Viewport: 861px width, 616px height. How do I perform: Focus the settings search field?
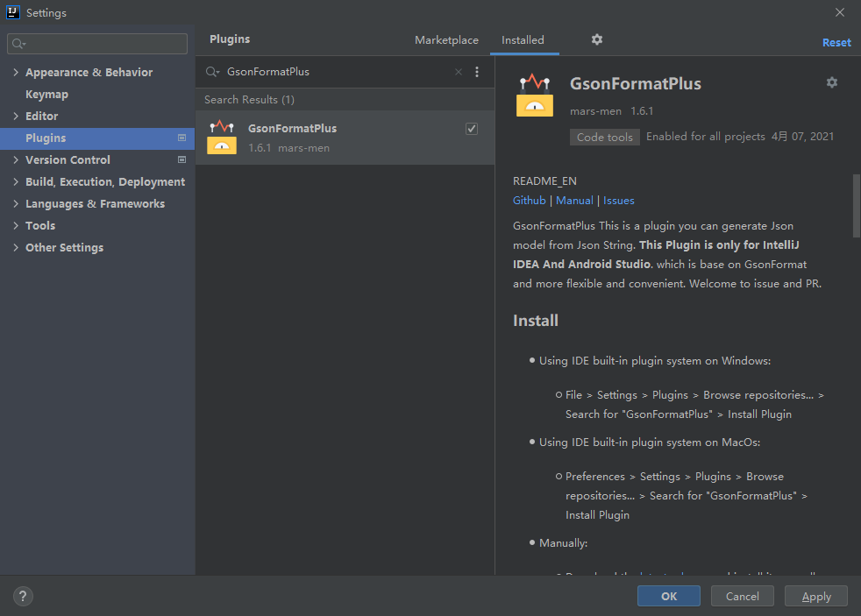tap(97, 44)
